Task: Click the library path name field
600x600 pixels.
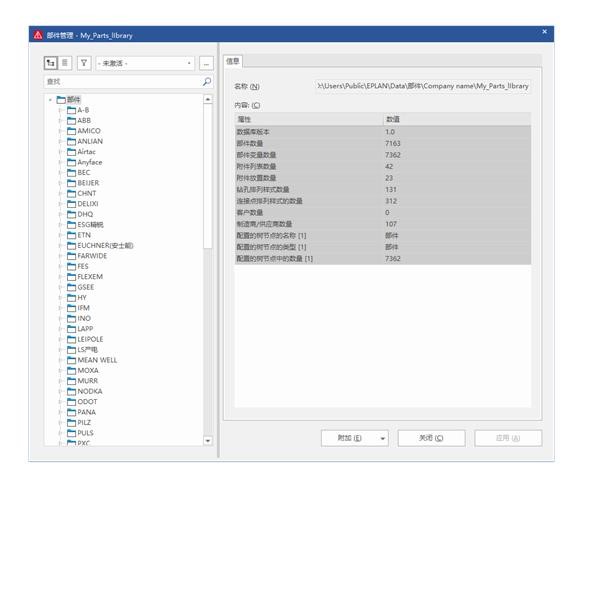Action: (422, 86)
